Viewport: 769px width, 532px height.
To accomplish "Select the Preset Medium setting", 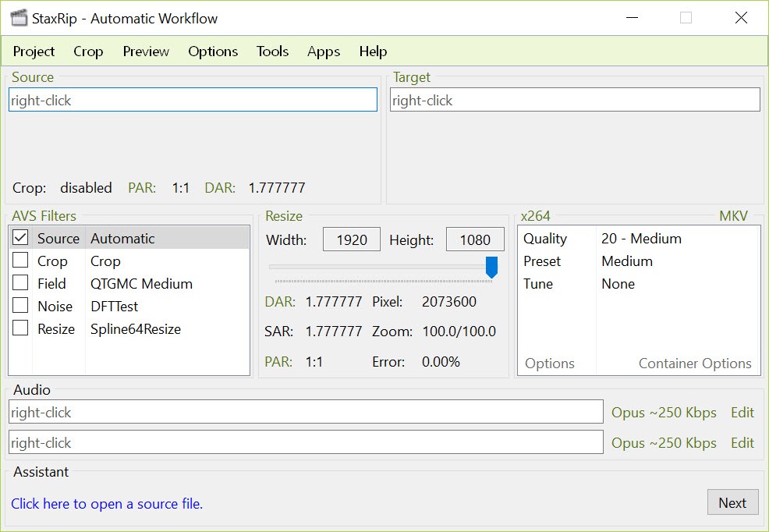I will click(639, 261).
